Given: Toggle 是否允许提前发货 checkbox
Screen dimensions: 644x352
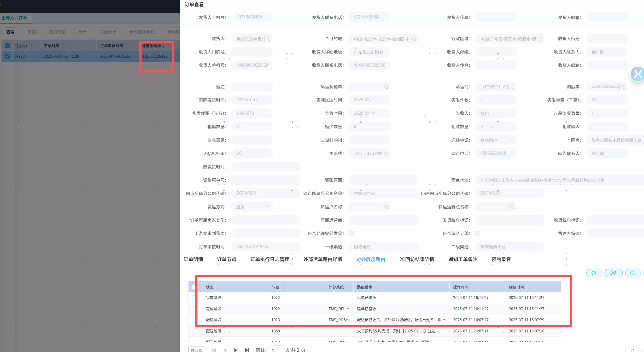Looking at the screenshot, I should coord(351,233).
